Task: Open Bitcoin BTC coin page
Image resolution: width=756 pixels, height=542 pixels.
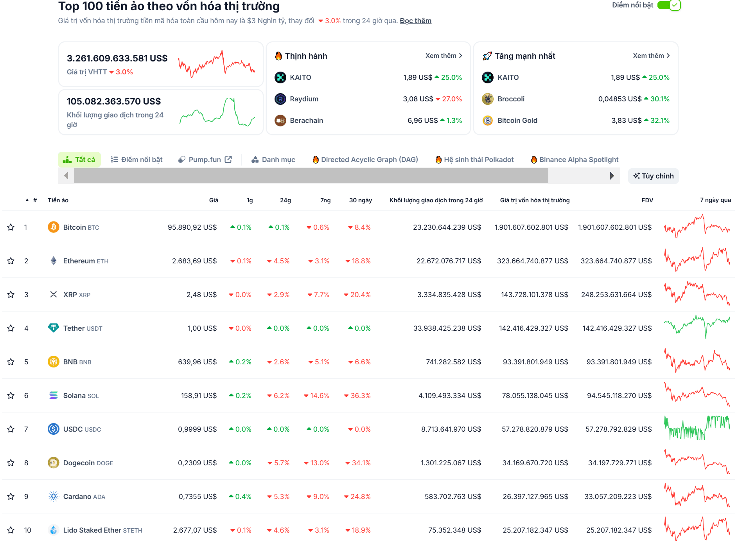Action: [81, 227]
